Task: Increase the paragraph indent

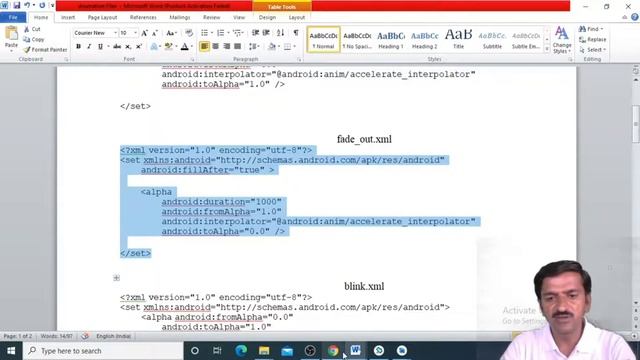Action: pos(266,33)
